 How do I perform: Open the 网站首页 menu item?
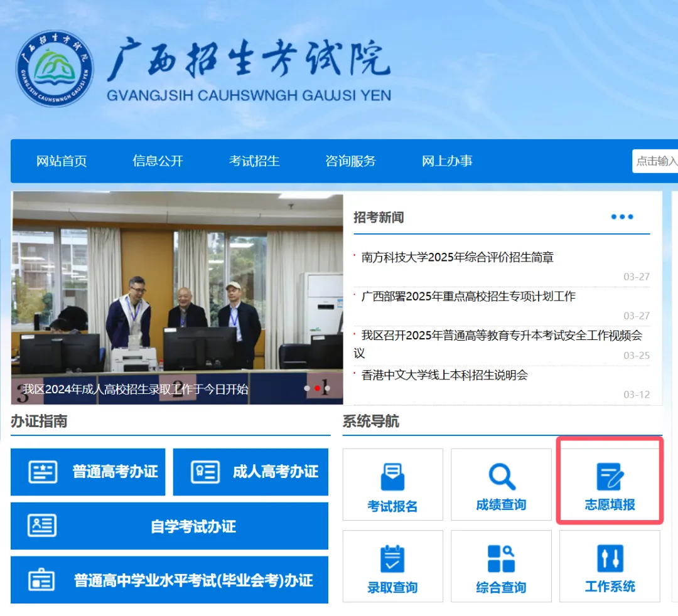(62, 161)
